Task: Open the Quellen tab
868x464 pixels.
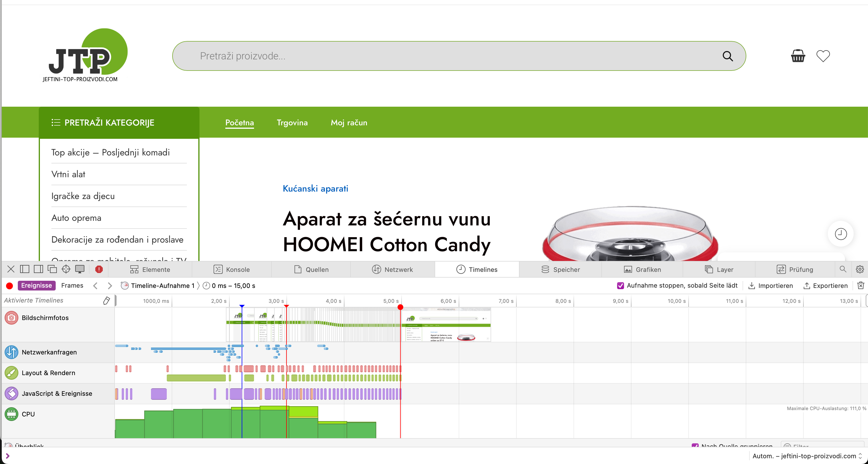Action: [311, 269]
